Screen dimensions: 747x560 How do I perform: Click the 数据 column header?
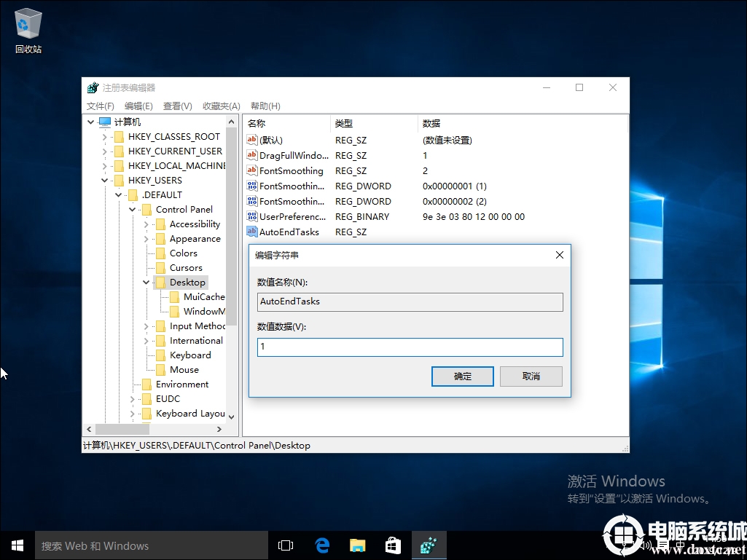click(523, 123)
